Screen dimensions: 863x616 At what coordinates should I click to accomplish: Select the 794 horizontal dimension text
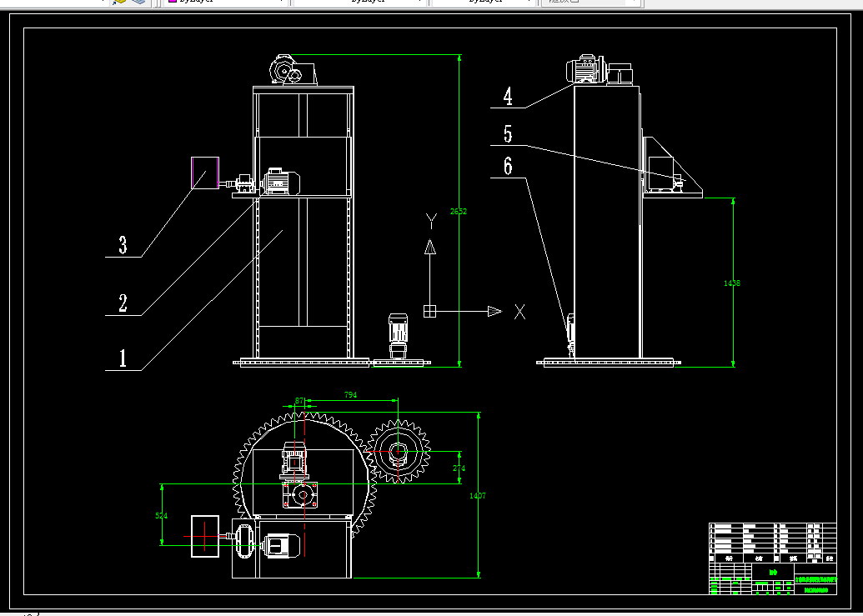tap(350, 395)
